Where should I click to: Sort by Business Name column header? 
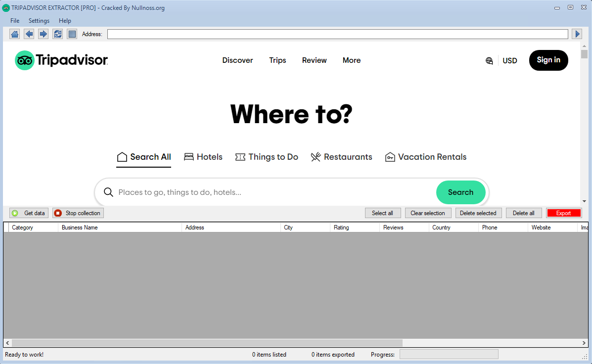[120, 227]
